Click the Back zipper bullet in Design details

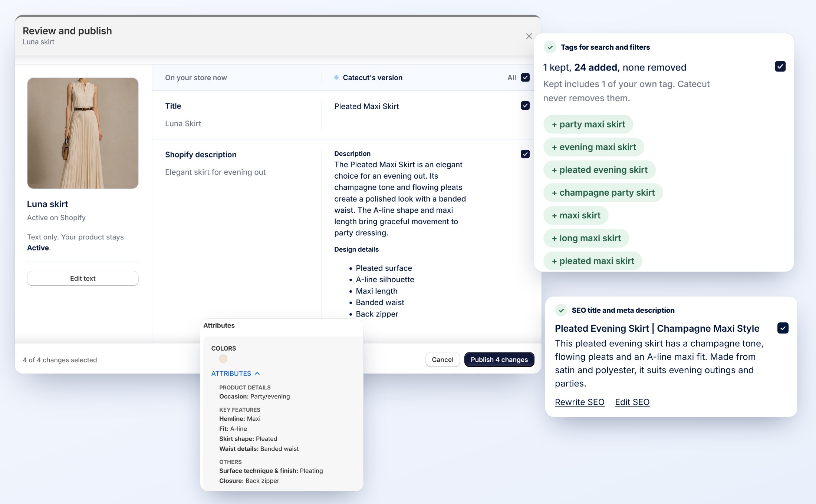377,314
